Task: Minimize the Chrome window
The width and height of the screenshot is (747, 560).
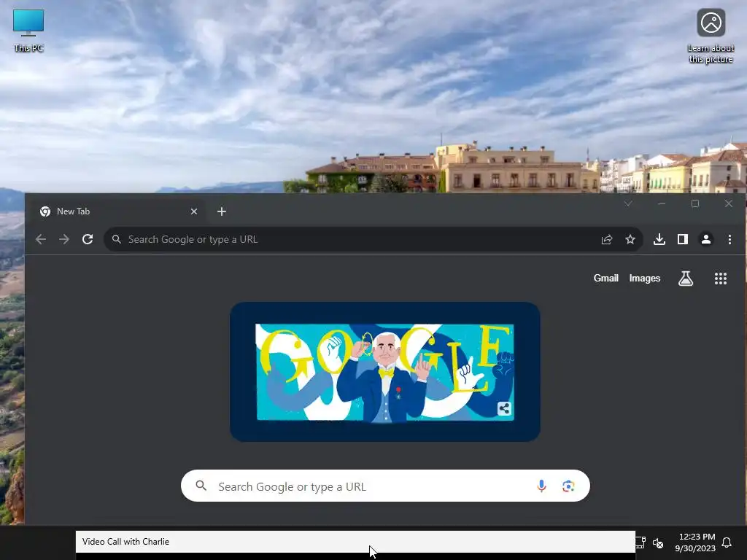Action: pyautogui.click(x=662, y=203)
